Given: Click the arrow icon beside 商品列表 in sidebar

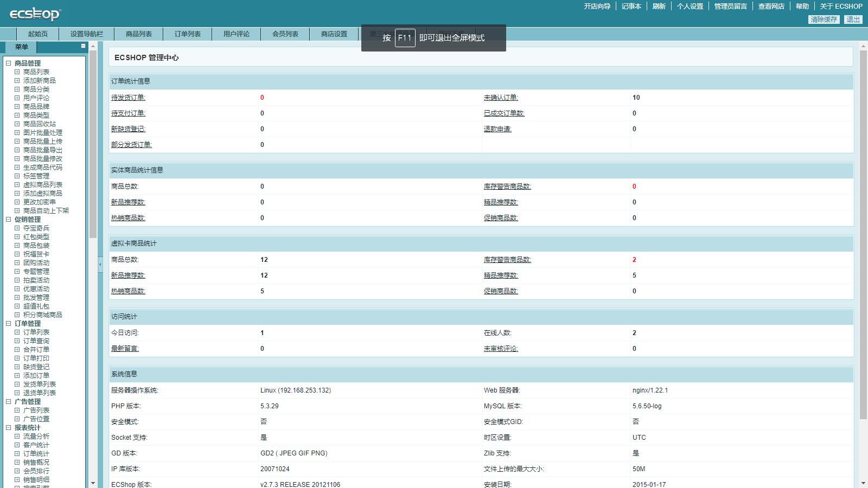Looking at the screenshot, I should point(17,72).
